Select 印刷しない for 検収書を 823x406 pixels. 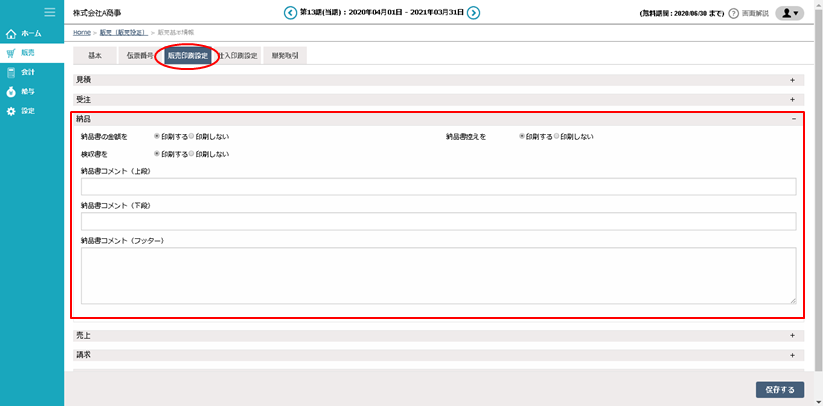[192, 154]
